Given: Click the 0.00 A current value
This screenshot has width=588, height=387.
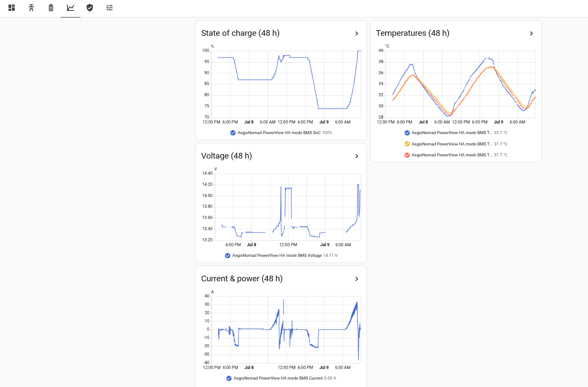Looking at the screenshot, I should pyautogui.click(x=330, y=378).
